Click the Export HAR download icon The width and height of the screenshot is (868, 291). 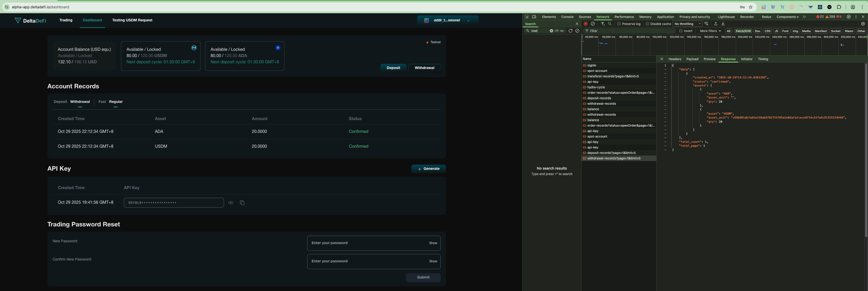[x=723, y=24]
